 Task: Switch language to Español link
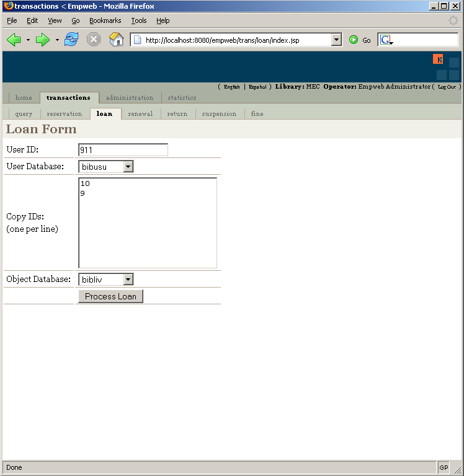(257, 87)
